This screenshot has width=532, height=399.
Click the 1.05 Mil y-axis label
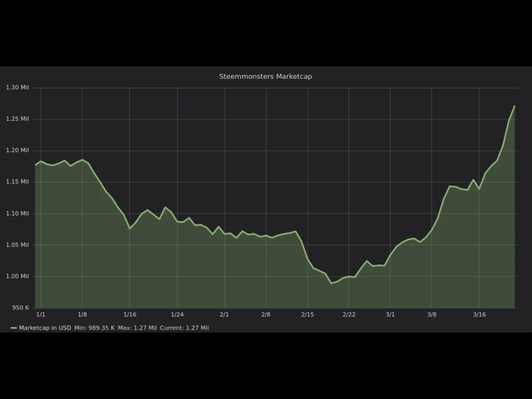click(17, 245)
